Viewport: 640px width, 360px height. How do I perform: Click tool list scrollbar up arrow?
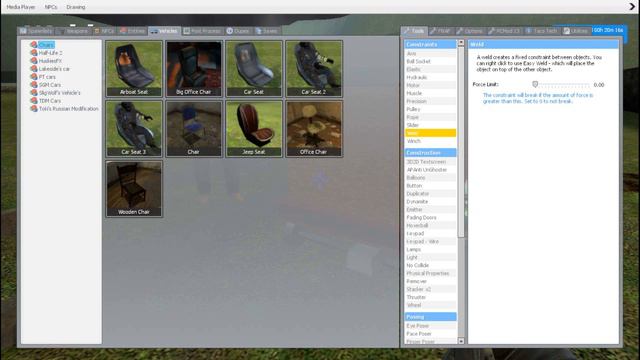461,42
